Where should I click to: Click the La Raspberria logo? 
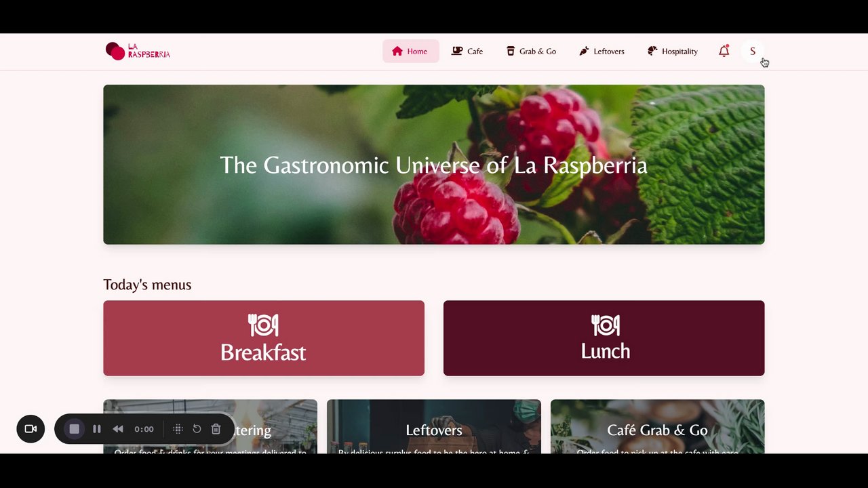pos(138,51)
